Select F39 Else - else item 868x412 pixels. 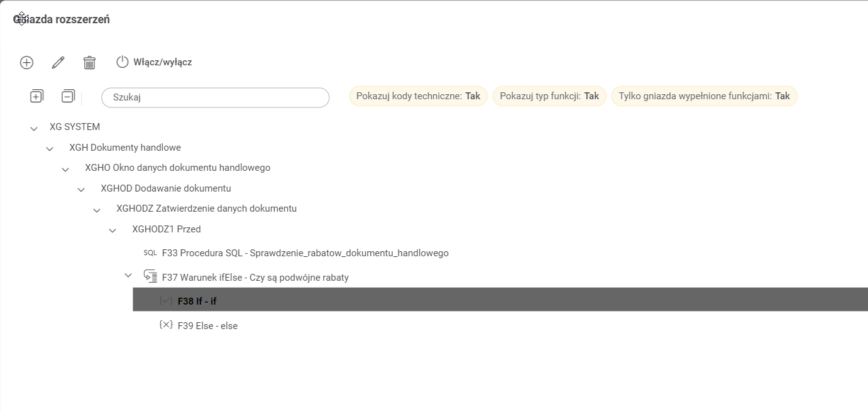click(207, 326)
